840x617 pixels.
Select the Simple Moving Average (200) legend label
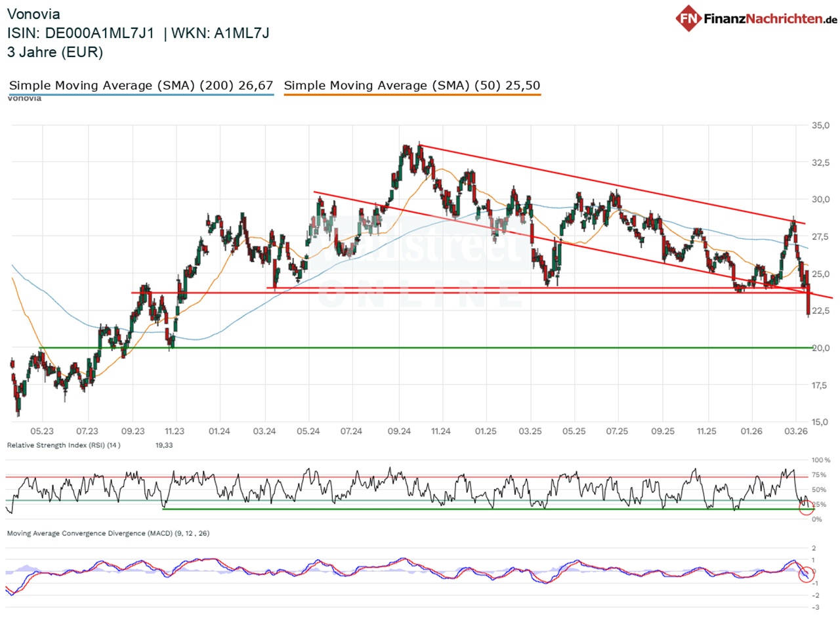pyautogui.click(x=140, y=85)
